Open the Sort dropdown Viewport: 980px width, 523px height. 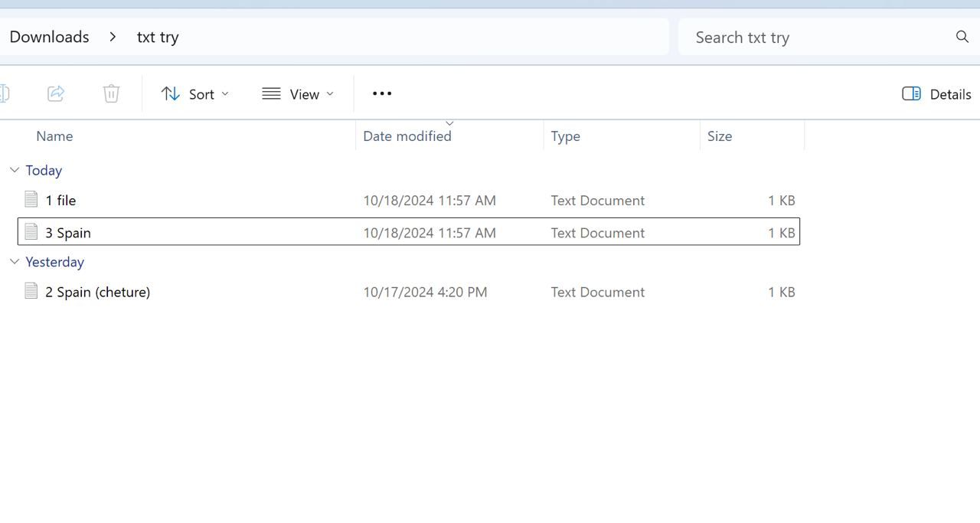194,94
